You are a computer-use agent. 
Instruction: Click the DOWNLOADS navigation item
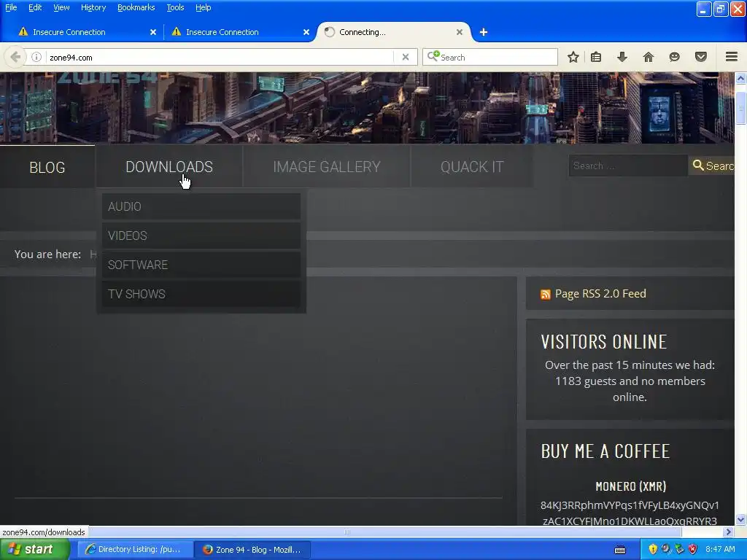pyautogui.click(x=169, y=167)
